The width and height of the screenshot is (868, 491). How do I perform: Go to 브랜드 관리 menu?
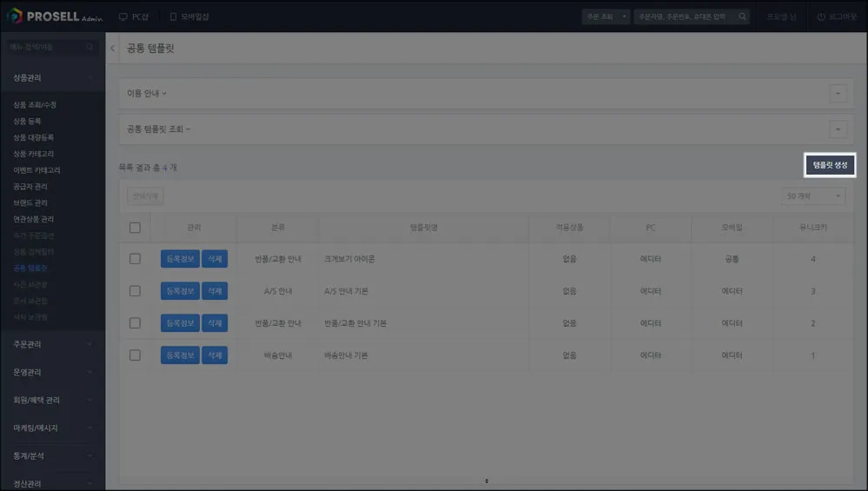click(x=30, y=203)
